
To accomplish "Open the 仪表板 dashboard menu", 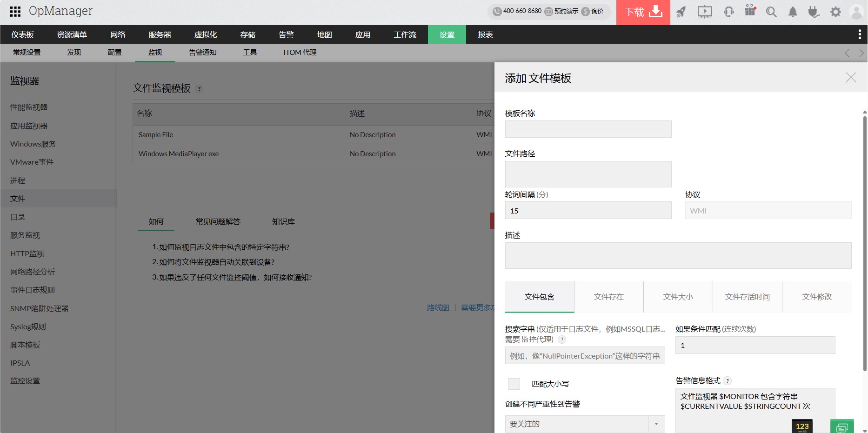I will 22,34.
